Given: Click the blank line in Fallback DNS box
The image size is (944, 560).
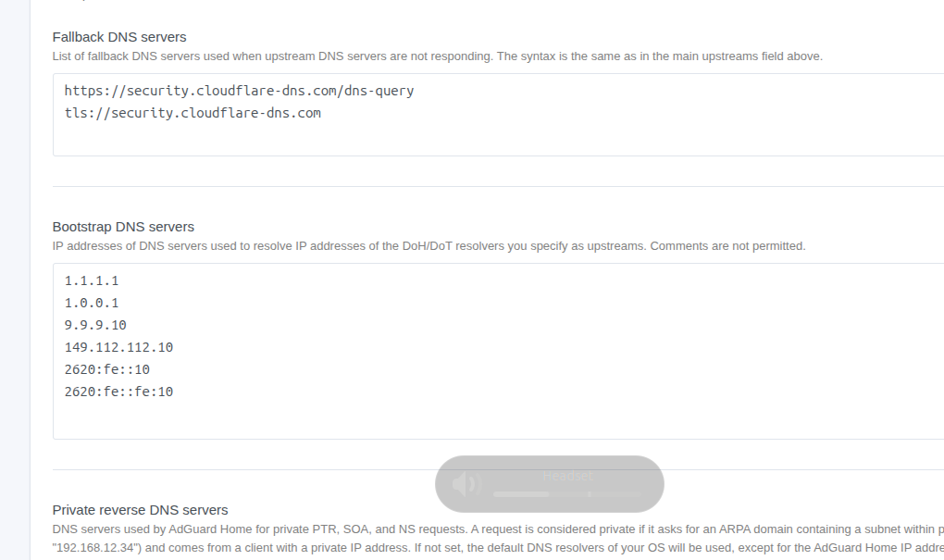Looking at the screenshot, I should tap(278, 136).
